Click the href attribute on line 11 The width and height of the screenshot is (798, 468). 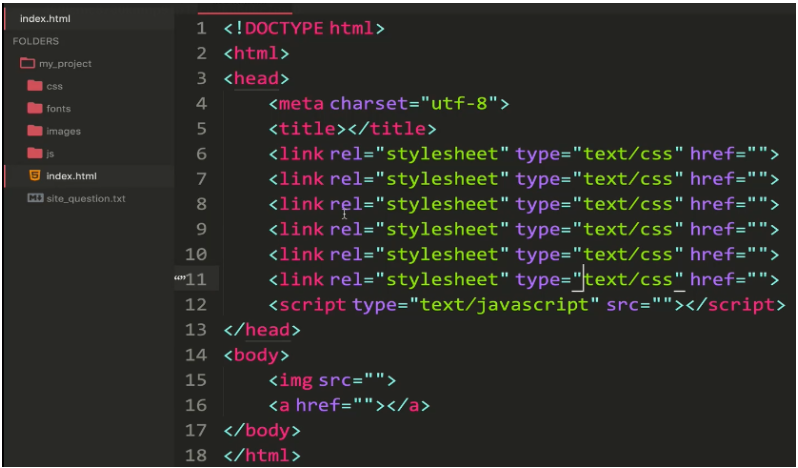click(712, 279)
